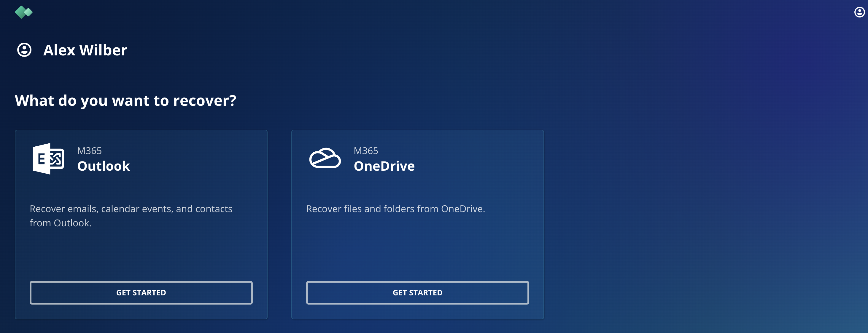This screenshot has width=868, height=333.
Task: Click 'Recover files and folders from OneDrive' text
Action: [x=396, y=209]
